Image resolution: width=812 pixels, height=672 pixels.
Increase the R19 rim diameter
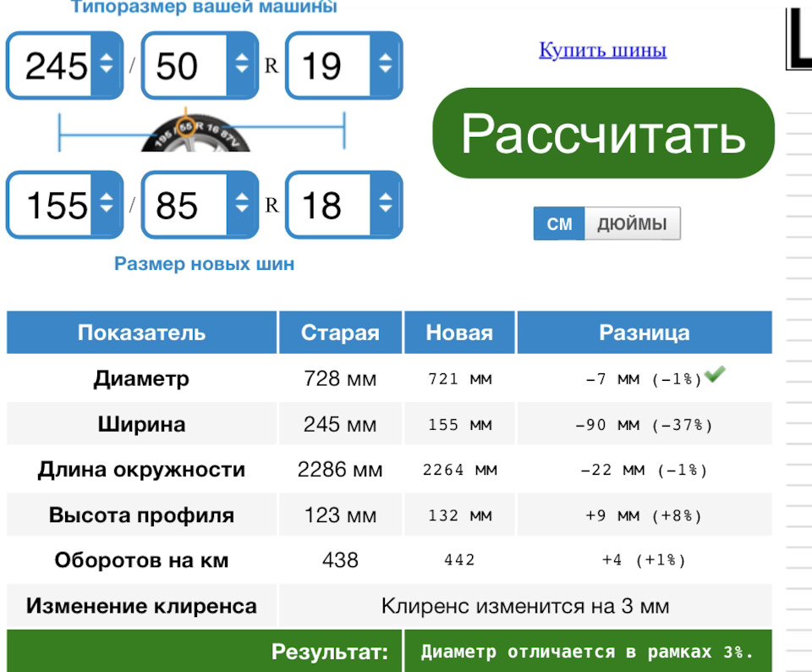click(x=384, y=54)
